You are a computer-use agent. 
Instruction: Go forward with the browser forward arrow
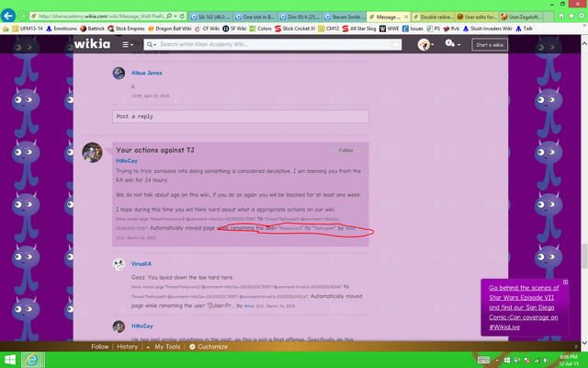tap(22, 17)
